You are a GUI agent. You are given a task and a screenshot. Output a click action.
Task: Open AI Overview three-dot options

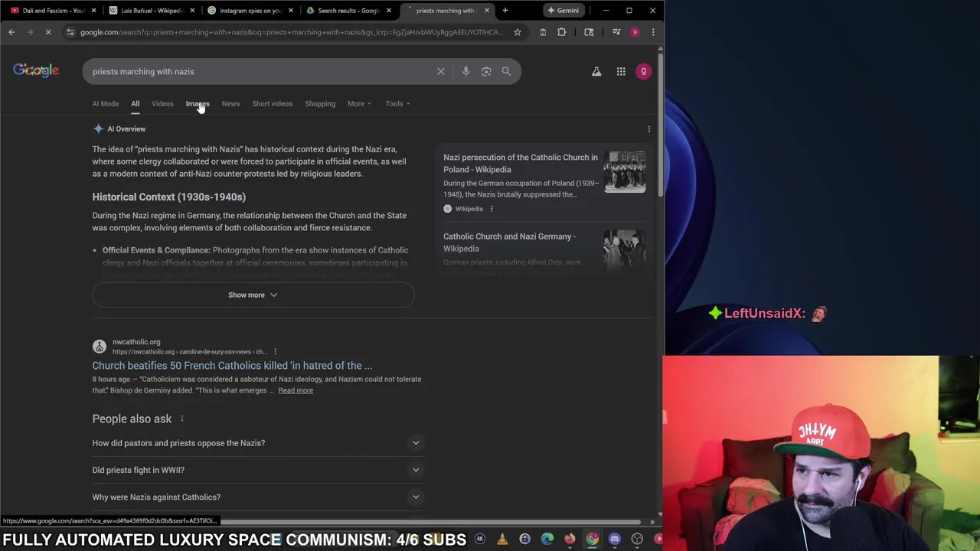coord(649,129)
